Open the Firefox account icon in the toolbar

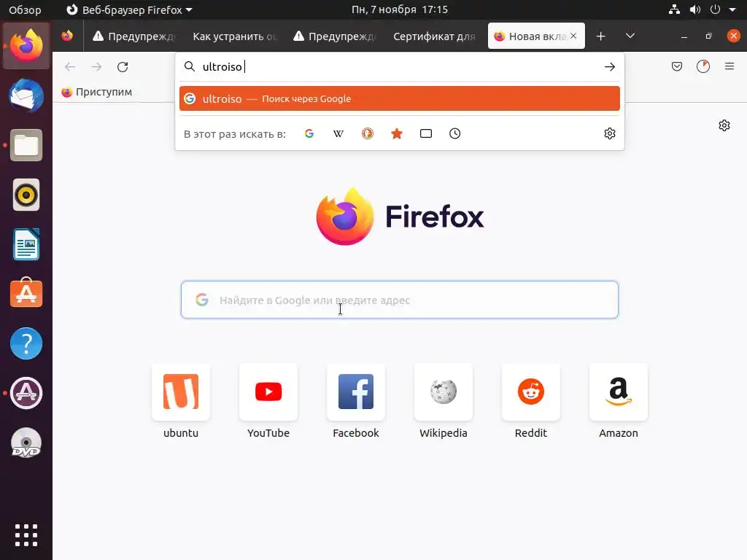[703, 66]
